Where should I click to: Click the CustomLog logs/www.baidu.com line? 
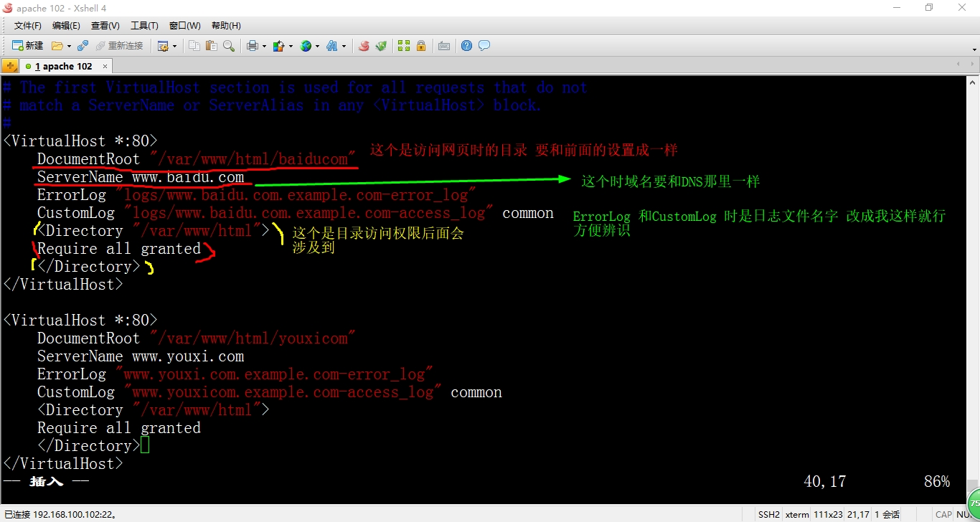[x=296, y=213]
